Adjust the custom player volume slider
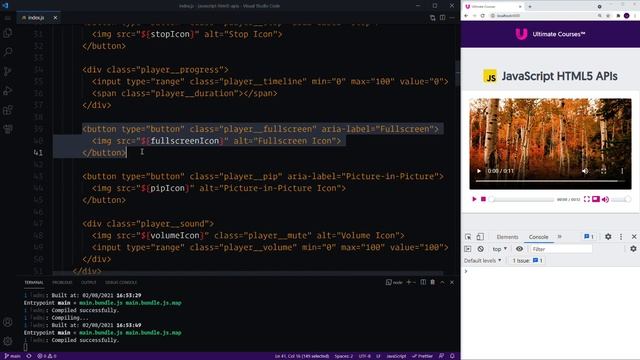 (x=621, y=199)
